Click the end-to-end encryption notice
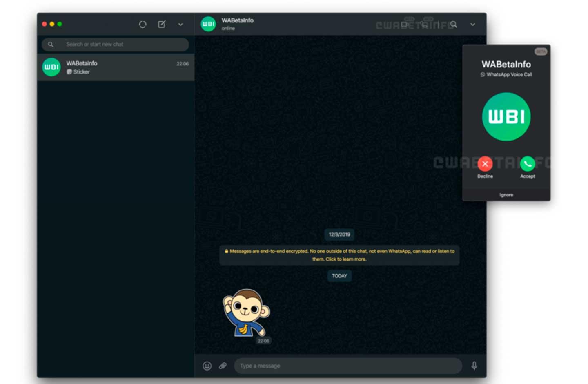This screenshot has height=384, width=588. [x=339, y=255]
